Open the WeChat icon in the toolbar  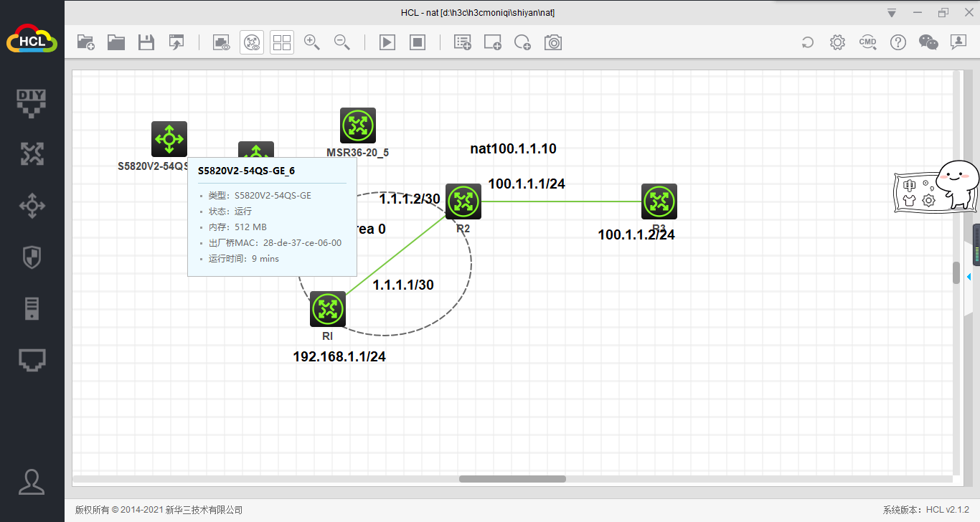(928, 42)
